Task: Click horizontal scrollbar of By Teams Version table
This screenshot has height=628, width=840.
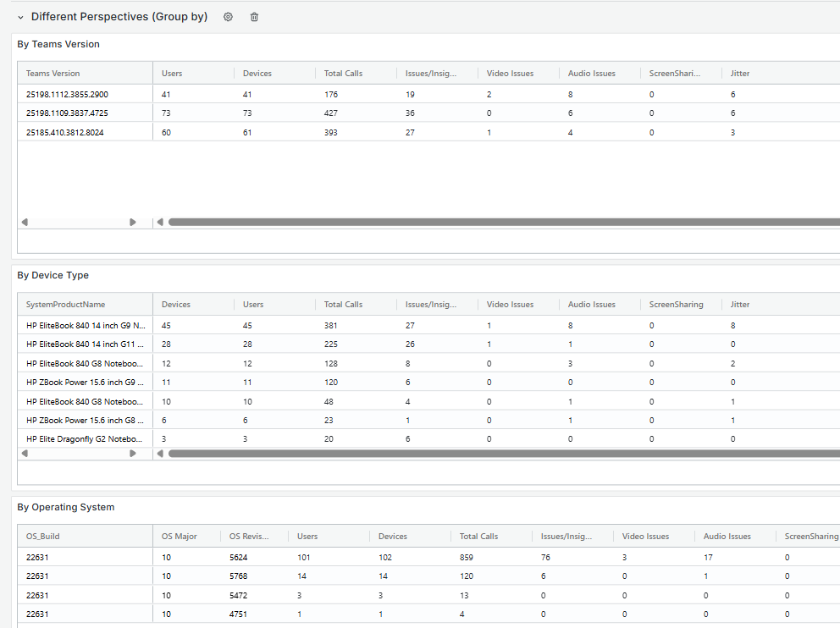Action: click(x=500, y=223)
